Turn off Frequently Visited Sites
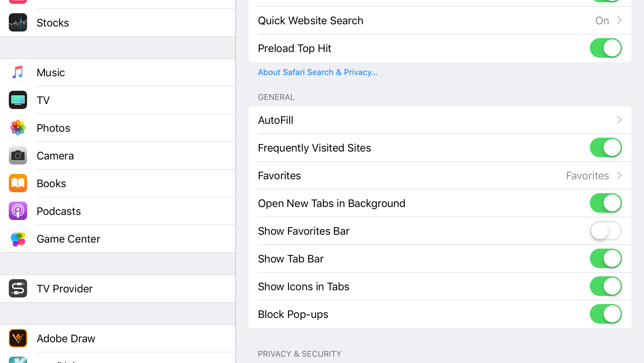 (x=606, y=147)
